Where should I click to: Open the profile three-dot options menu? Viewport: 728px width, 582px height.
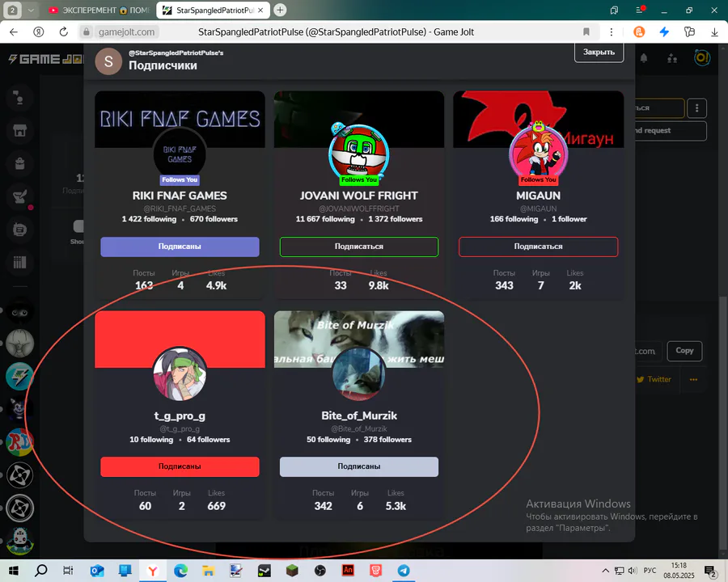tap(696, 108)
